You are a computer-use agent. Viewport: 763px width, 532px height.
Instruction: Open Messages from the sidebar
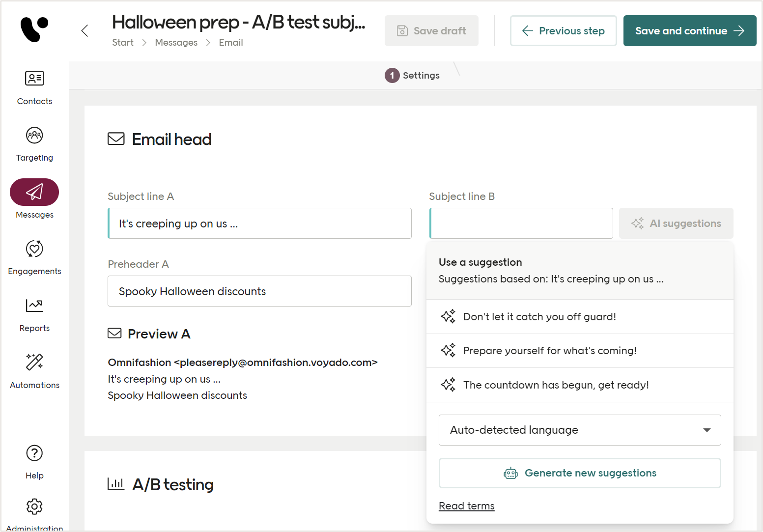pos(34,199)
